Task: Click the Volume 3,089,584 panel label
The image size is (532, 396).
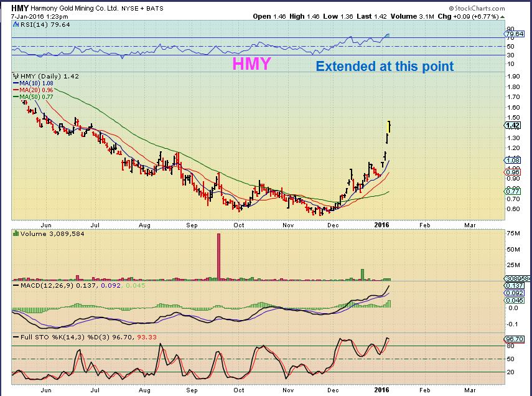Action: [x=52, y=233]
